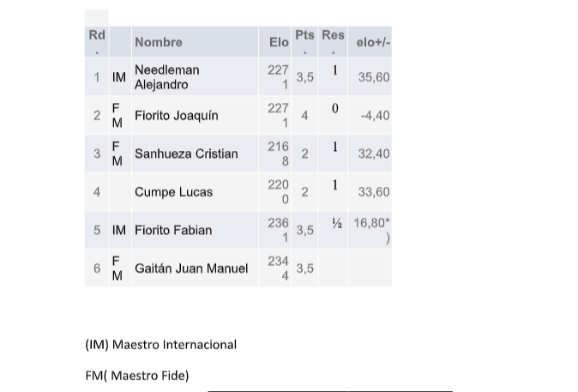Click the Nombre column header
Image resolution: width=578 pixels, height=392 pixels.
[x=159, y=42]
